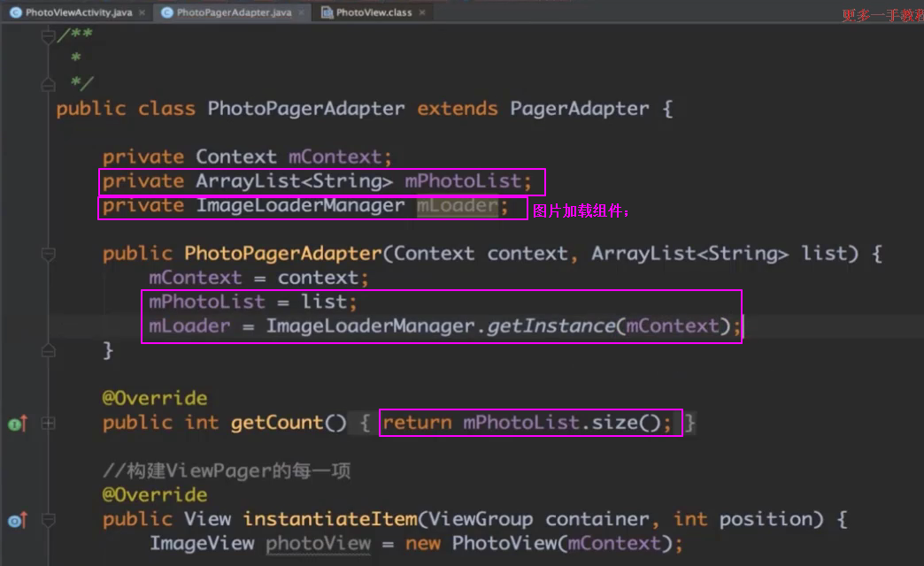This screenshot has height=566, width=924.
Task: Open the PhotoView.class tab
Action: tap(373, 12)
